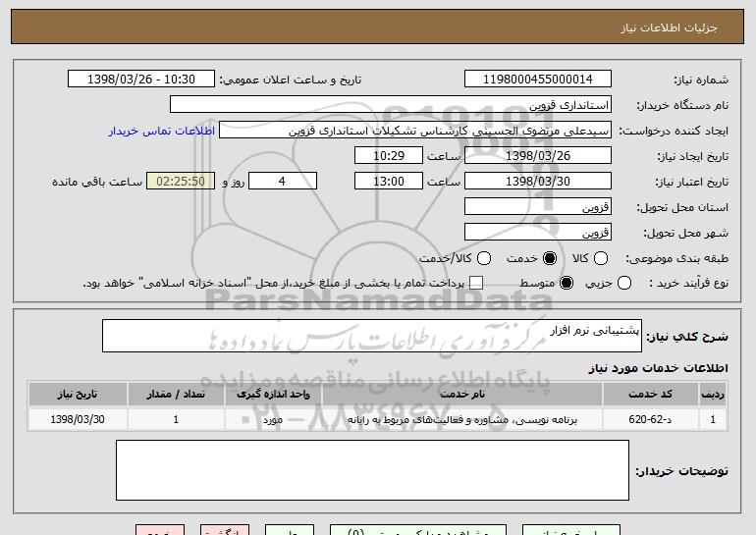The height and width of the screenshot is (535, 756).
Task: Click the نام خدمت column header
Action: 461,395
